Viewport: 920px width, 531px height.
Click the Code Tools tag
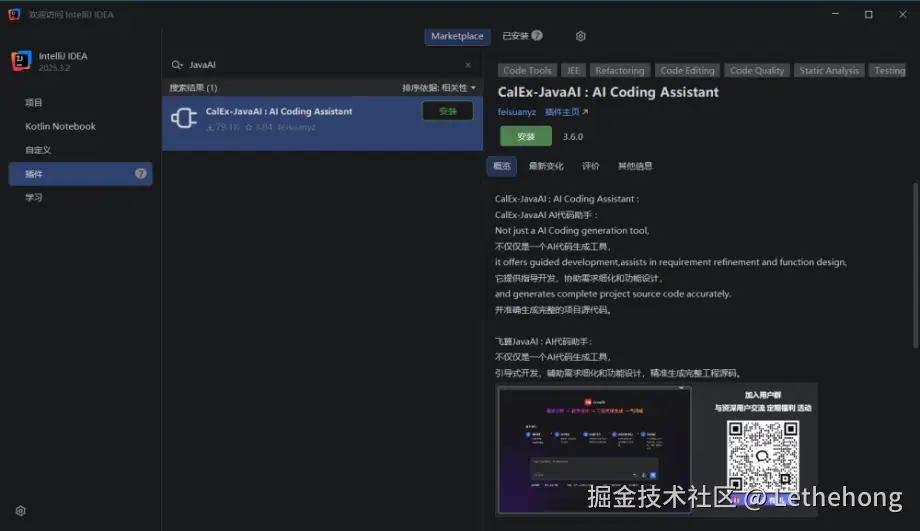pyautogui.click(x=527, y=70)
